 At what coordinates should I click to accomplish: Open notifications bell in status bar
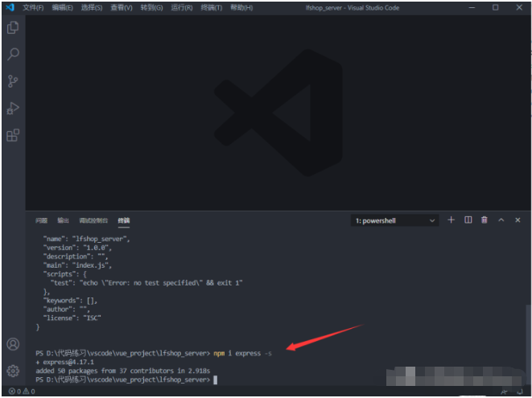(519, 392)
